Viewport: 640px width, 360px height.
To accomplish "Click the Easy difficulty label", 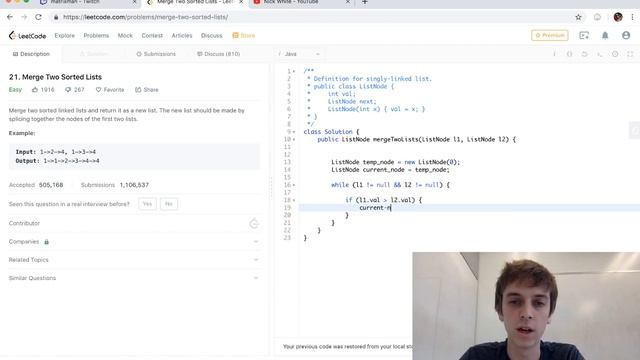I will click(15, 90).
